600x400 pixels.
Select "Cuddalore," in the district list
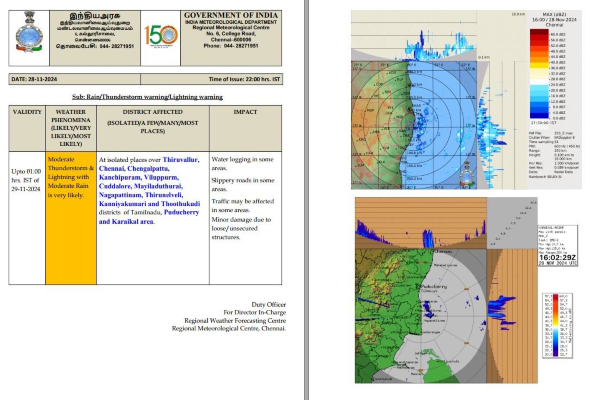pos(115,186)
